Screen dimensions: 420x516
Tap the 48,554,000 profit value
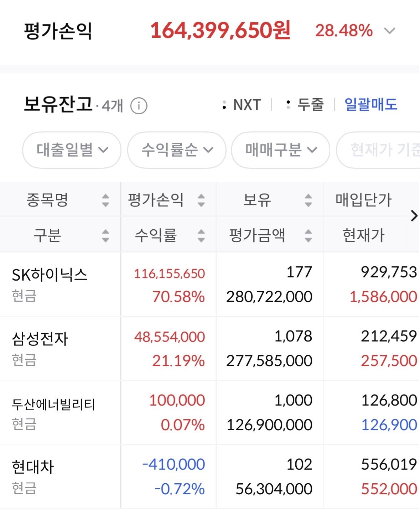tap(170, 337)
